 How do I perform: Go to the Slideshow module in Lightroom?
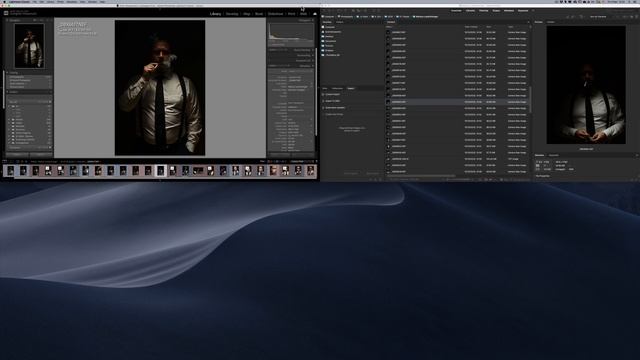click(276, 14)
